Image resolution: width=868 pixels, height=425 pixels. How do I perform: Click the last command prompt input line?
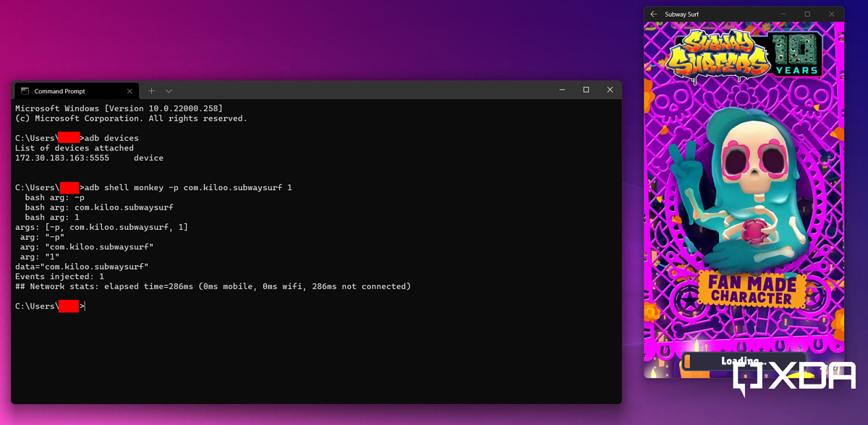click(x=51, y=306)
